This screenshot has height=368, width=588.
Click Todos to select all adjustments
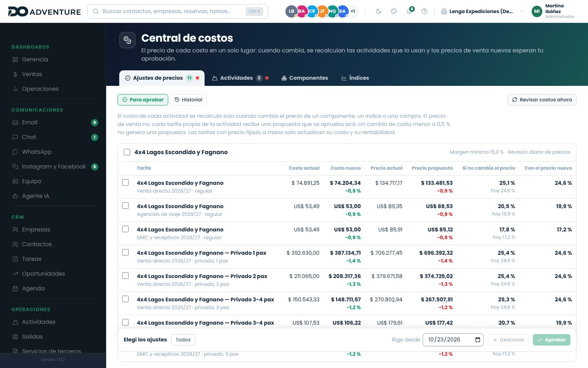(x=183, y=340)
